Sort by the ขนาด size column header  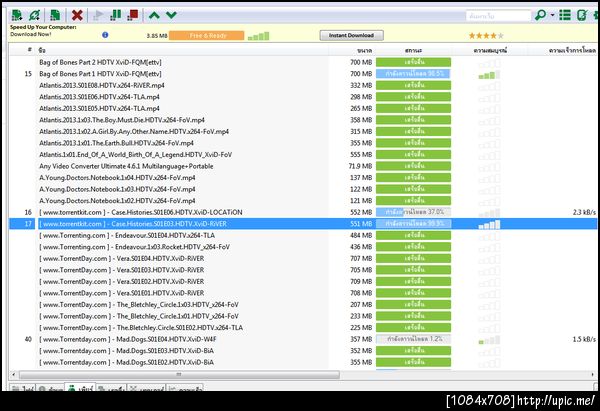(364, 51)
